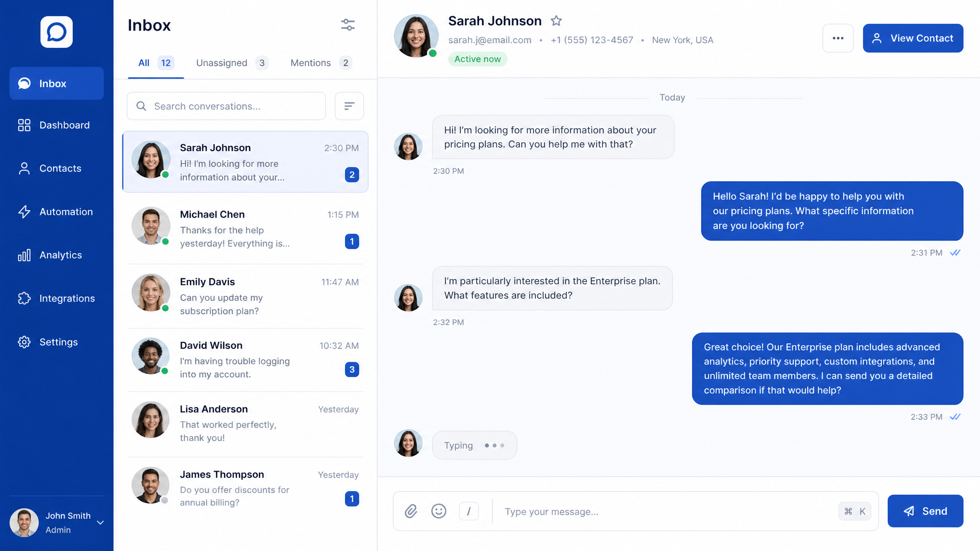
Task: Open James Thompson's conversation
Action: click(x=245, y=488)
